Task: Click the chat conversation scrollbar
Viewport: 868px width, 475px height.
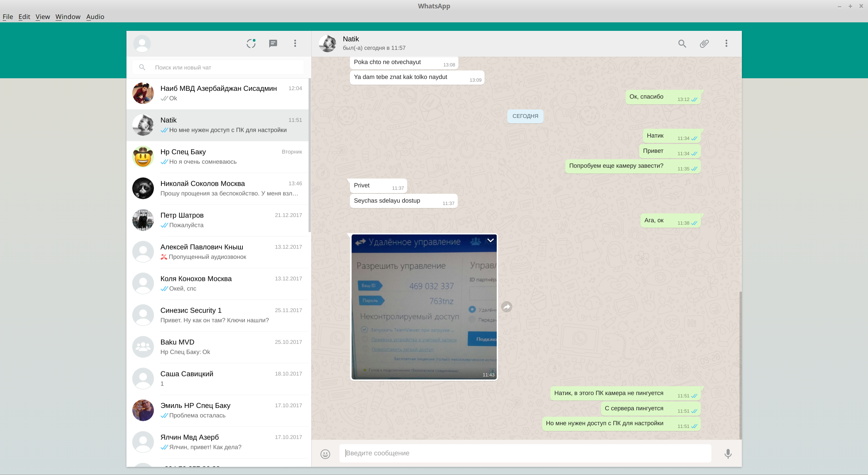Action: [741, 365]
